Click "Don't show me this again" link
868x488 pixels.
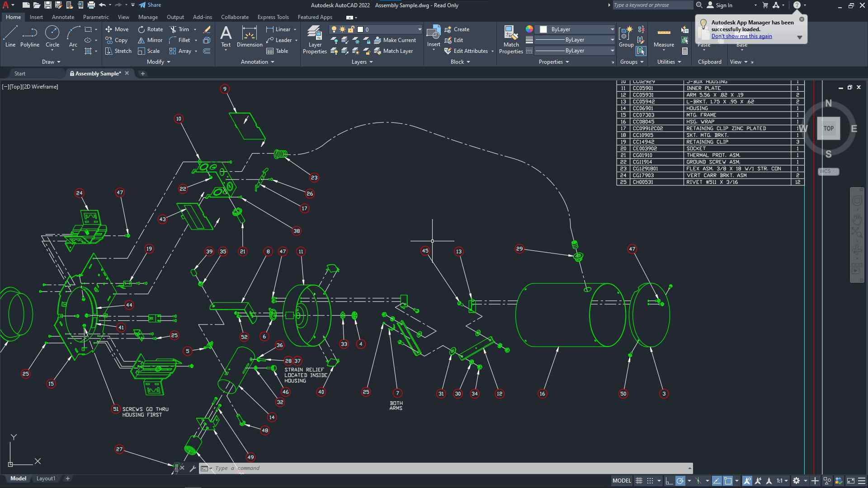click(x=741, y=36)
